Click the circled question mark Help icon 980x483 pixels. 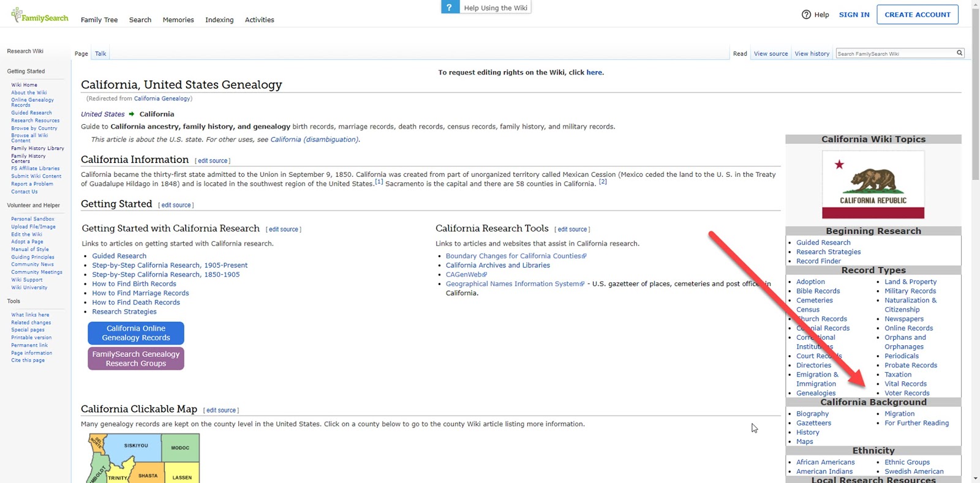[x=806, y=15]
